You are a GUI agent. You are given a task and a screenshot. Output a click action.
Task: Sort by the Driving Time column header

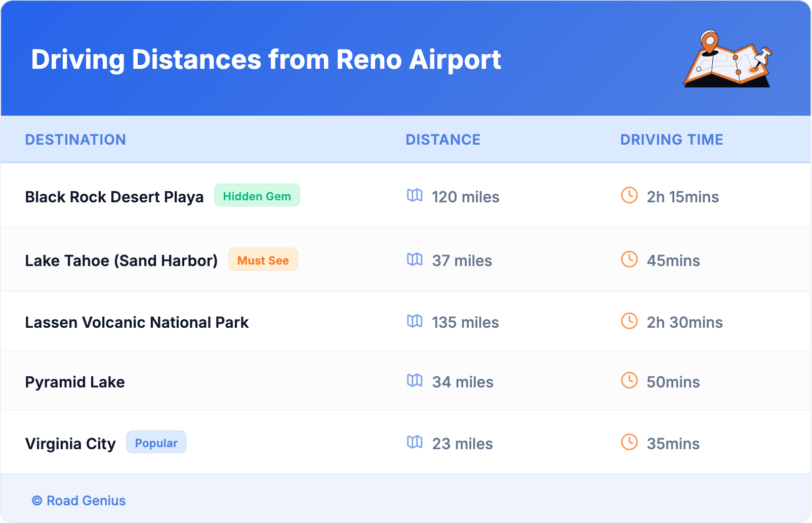click(671, 140)
